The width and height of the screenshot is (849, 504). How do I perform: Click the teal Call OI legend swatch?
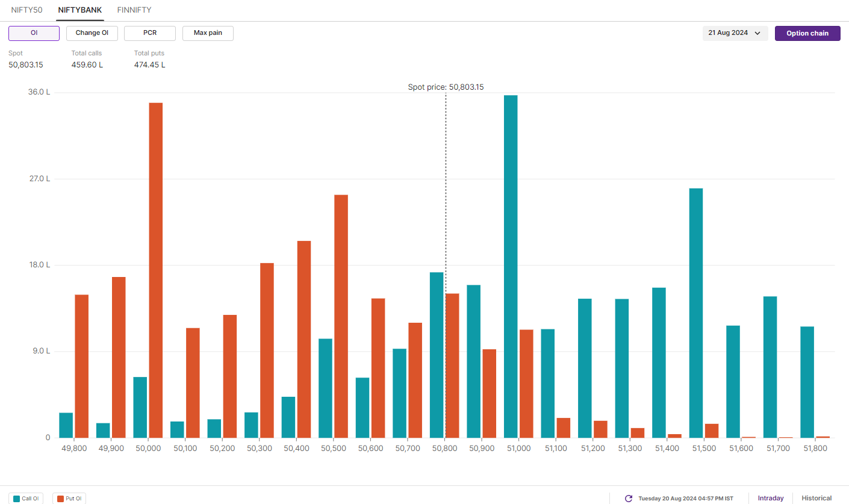point(16,499)
